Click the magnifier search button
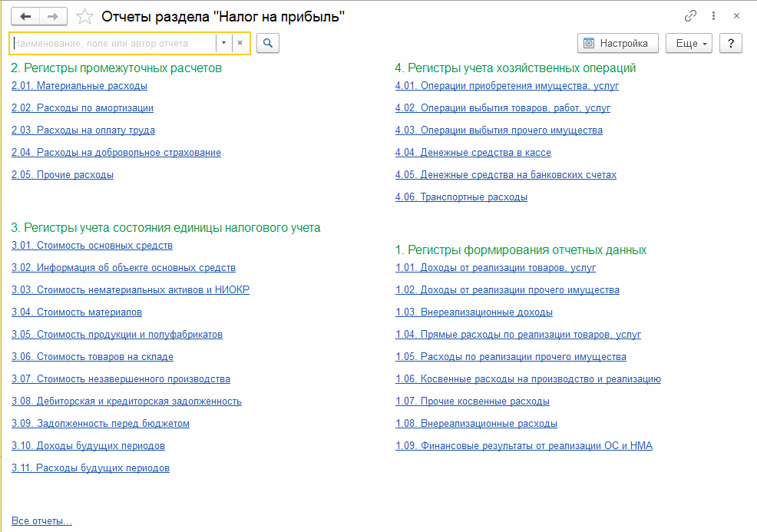Viewport: 757px width, 532px height. coord(268,44)
